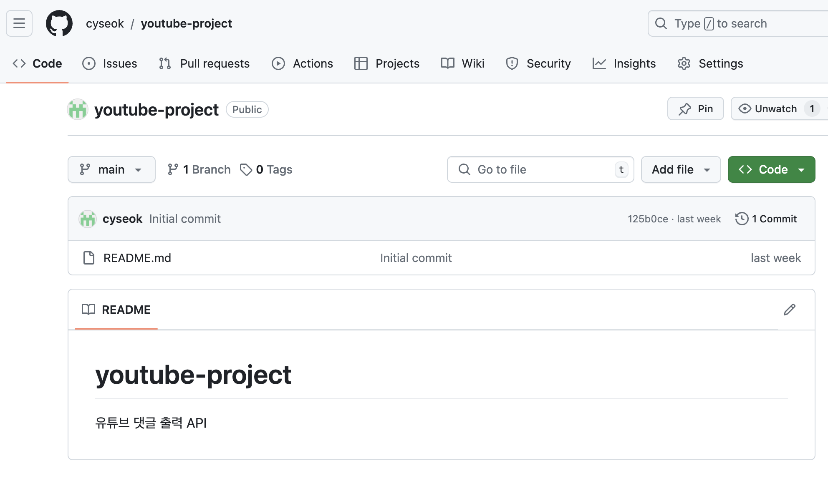The height and width of the screenshot is (504, 828).
Task: Open the Wiki tab
Action: coord(462,63)
